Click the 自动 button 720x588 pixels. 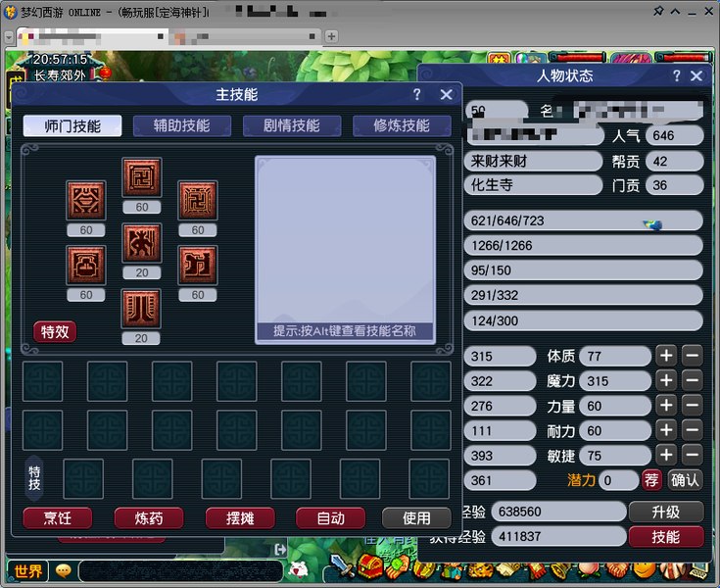(x=331, y=518)
